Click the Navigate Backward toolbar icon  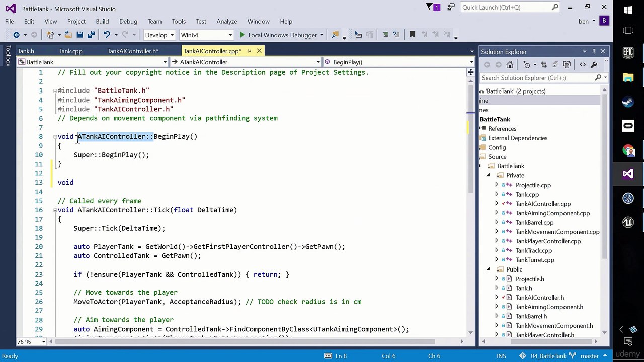[16, 35]
